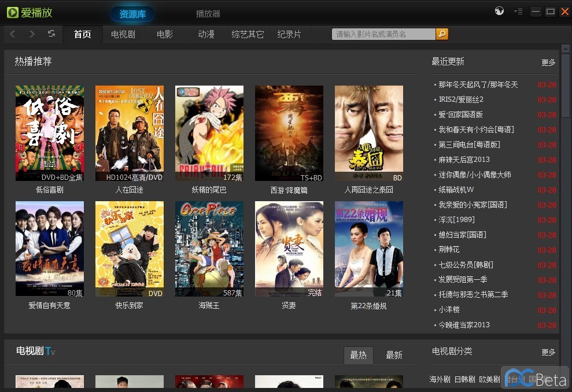Viewport: 572px width, 392px height.
Task: Click the 日韩剧 category link
Action: click(465, 379)
